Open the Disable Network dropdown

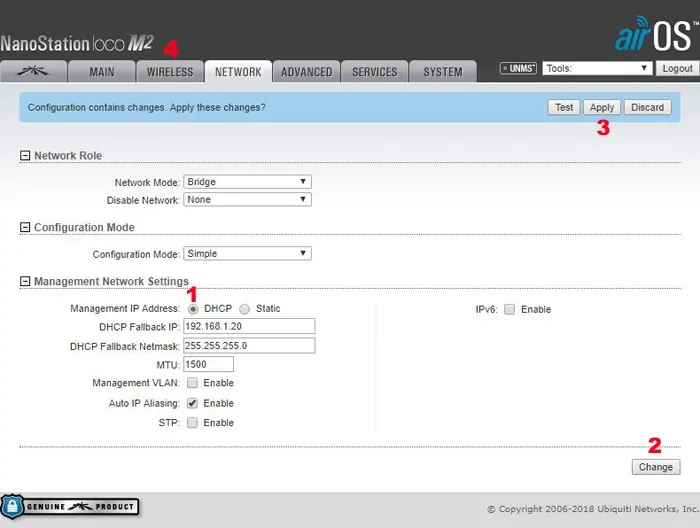pyautogui.click(x=247, y=199)
